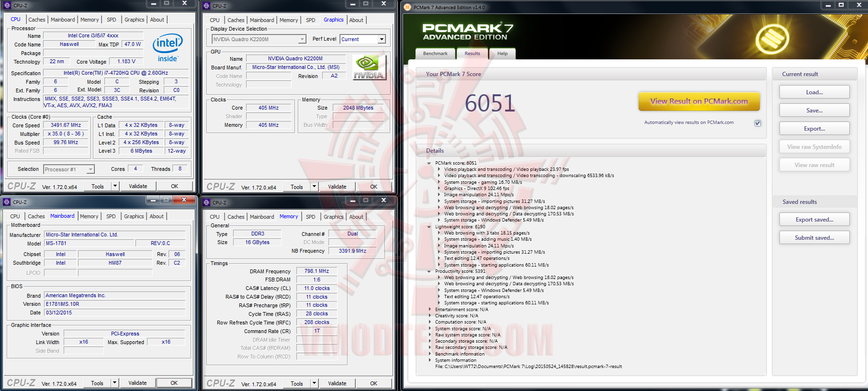868x391 pixels.
Task: Click Validate in the CPU-Z processor window
Action: pos(138,186)
